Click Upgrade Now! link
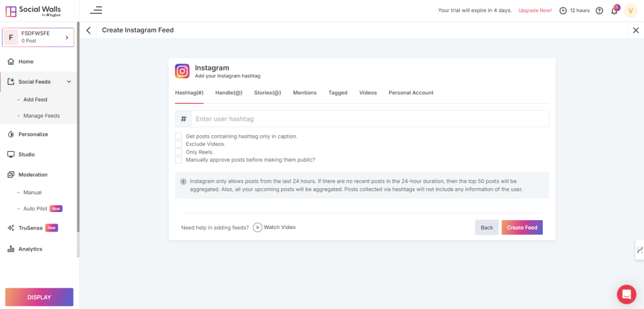644x309 pixels. pos(535,11)
